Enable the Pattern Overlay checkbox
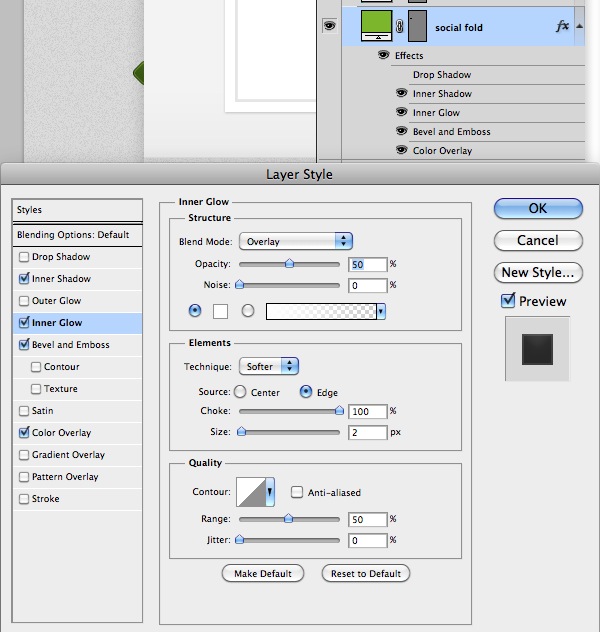 [24, 477]
